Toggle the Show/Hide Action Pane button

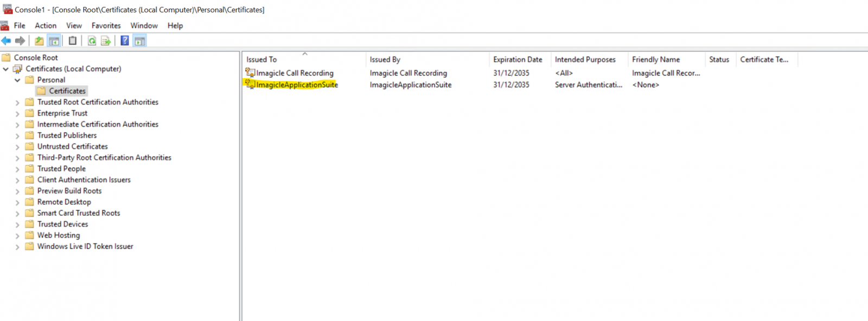(139, 41)
